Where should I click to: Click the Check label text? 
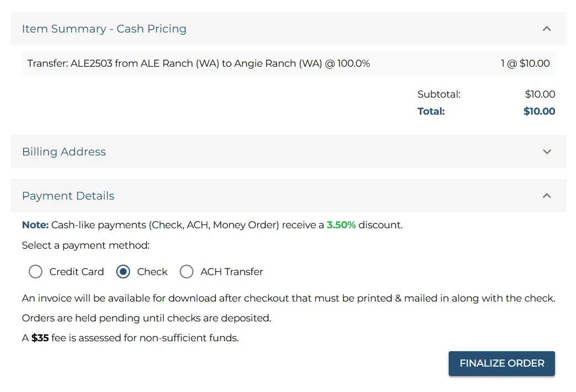(x=152, y=272)
